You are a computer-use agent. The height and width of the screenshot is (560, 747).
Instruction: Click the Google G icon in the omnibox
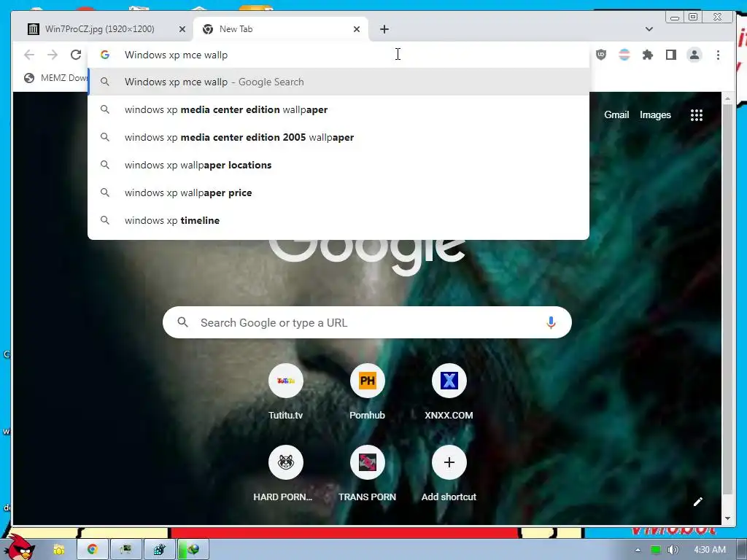point(105,55)
